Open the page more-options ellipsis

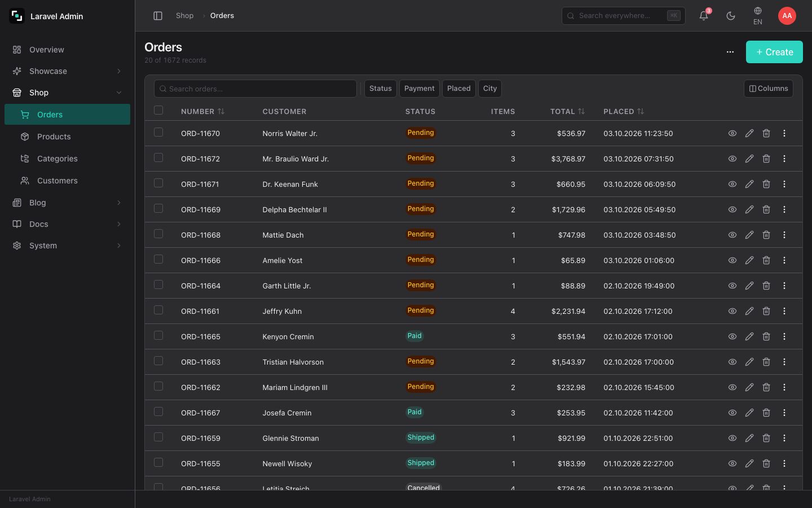tap(730, 52)
